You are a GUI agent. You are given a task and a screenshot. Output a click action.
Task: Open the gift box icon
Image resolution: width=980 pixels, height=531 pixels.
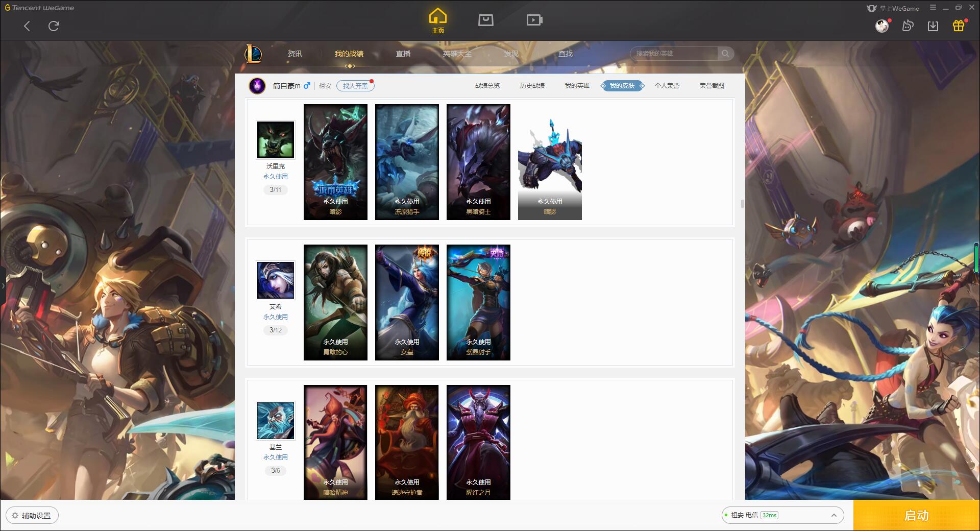coord(959,26)
